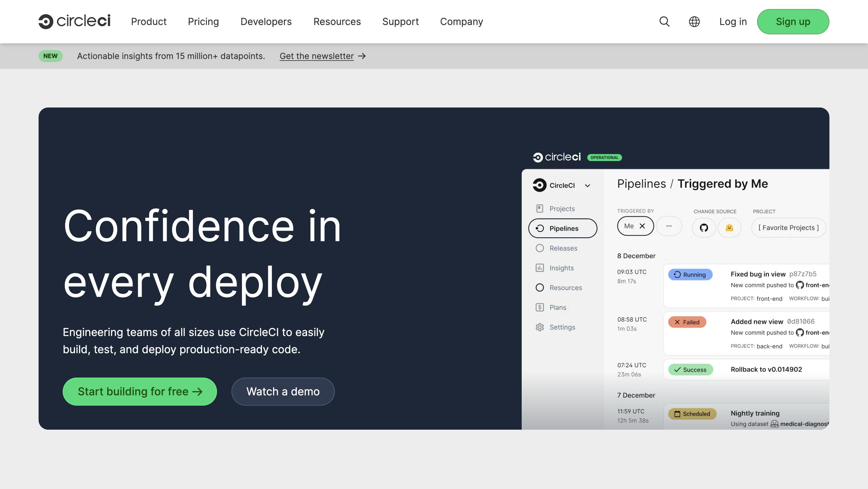868x489 pixels.
Task: Click GitHub icon in Added new view row
Action: [x=799, y=332]
